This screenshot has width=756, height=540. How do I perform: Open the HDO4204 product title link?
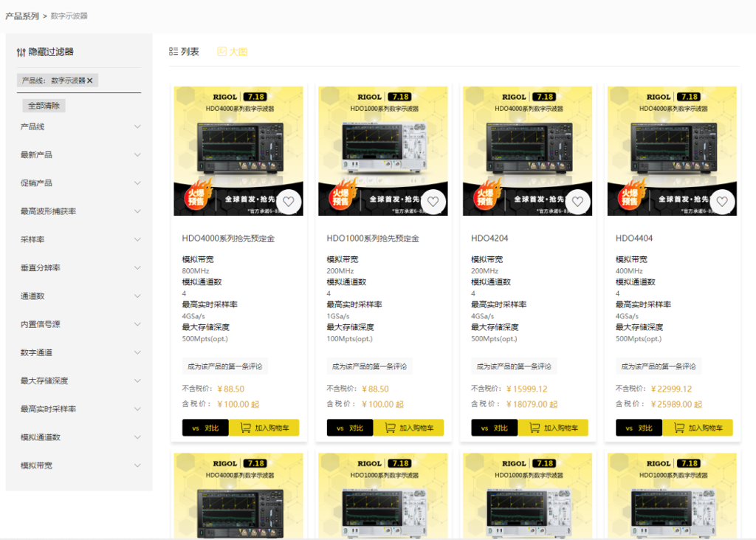coord(489,239)
